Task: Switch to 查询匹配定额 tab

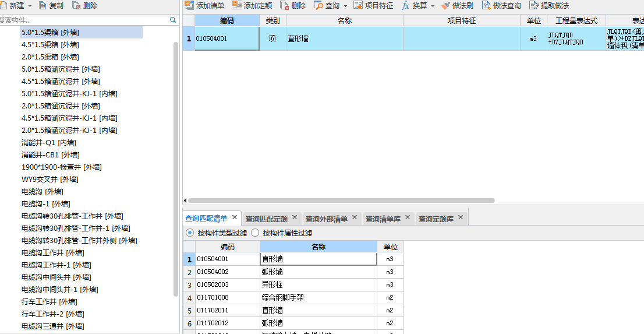Action: [x=266, y=219]
